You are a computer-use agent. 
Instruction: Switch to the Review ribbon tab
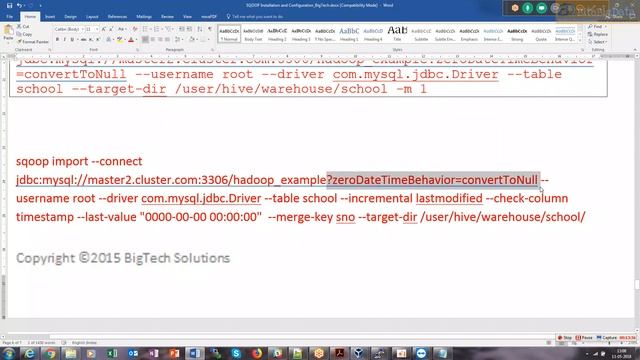[x=167, y=17]
